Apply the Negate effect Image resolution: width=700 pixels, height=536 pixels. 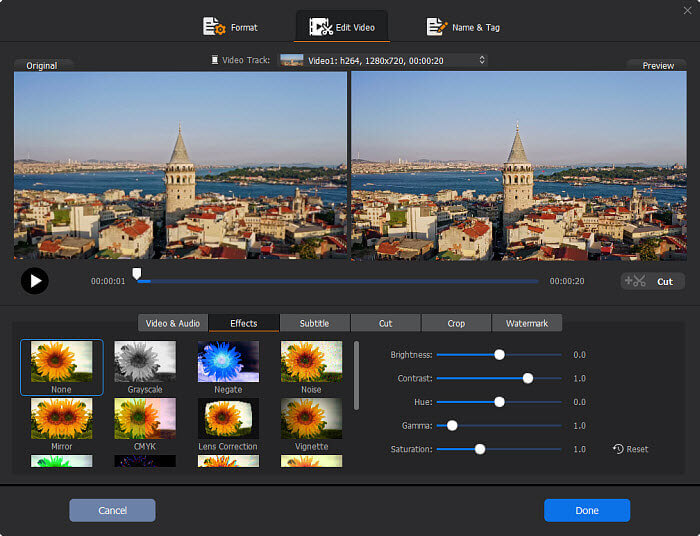[228, 367]
